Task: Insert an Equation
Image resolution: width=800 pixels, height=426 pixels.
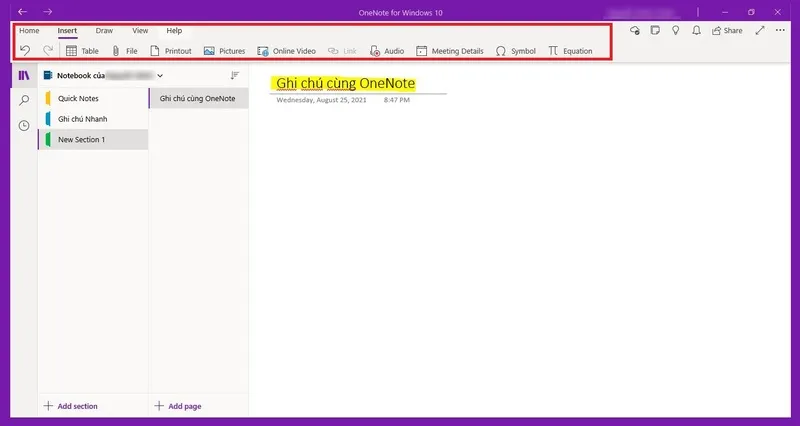Action: [570, 51]
